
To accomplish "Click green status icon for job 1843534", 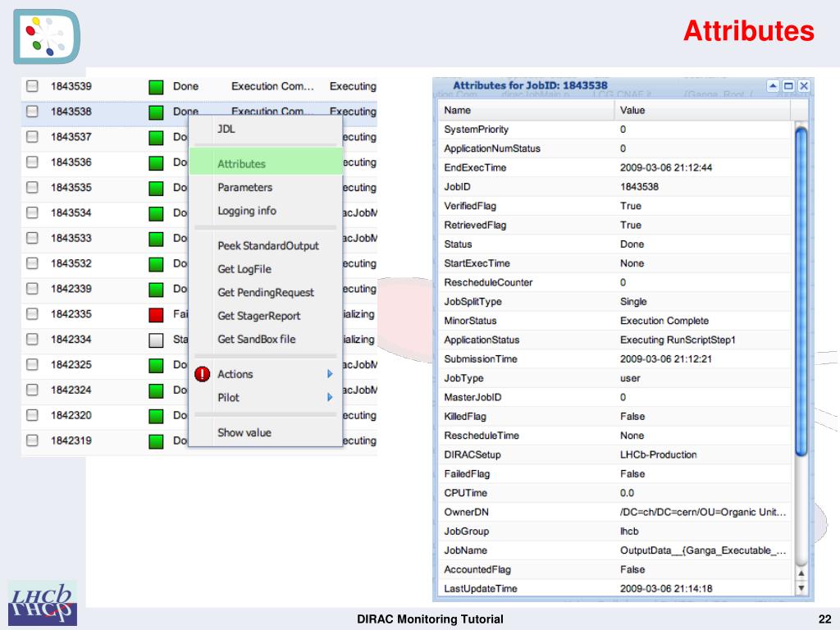I will click(x=156, y=213).
